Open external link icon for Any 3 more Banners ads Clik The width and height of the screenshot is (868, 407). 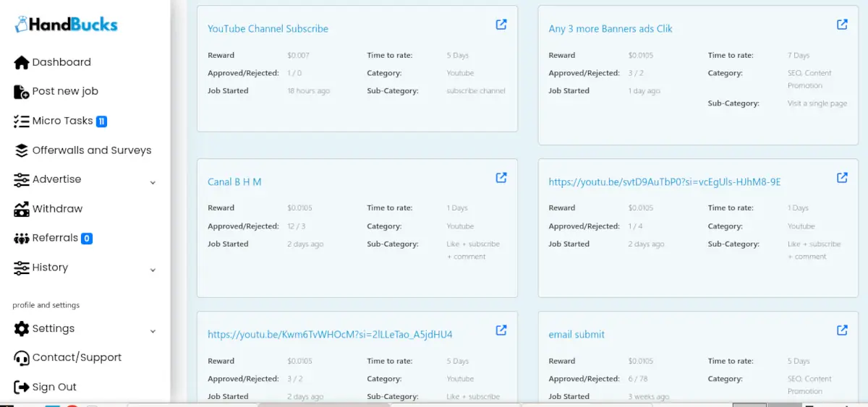[842, 25]
